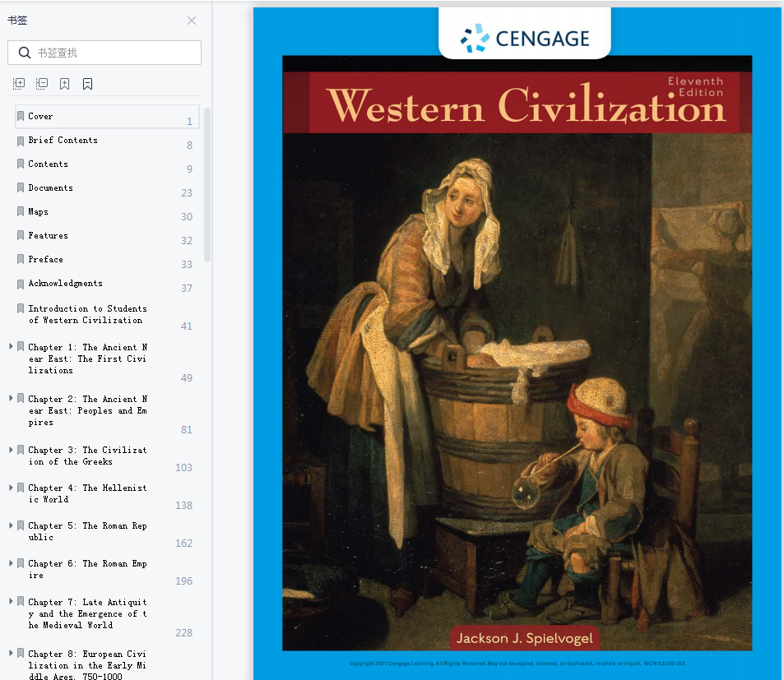Viewport: 784px width, 680px height.
Task: Open Chapter 6 Roman Empire title
Action: pyautogui.click(x=87, y=570)
